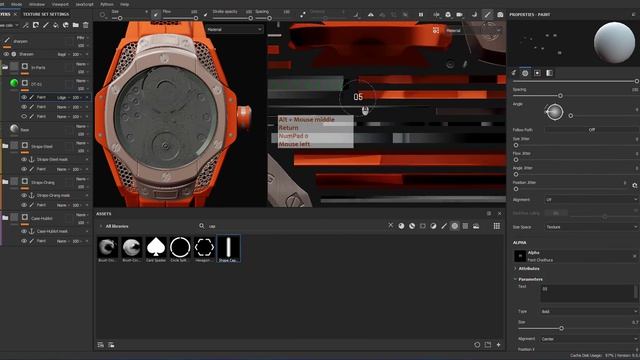Image resolution: width=640 pixels, height=360 pixels.
Task: Select the Material tab icon in Properties
Action: click(549, 73)
